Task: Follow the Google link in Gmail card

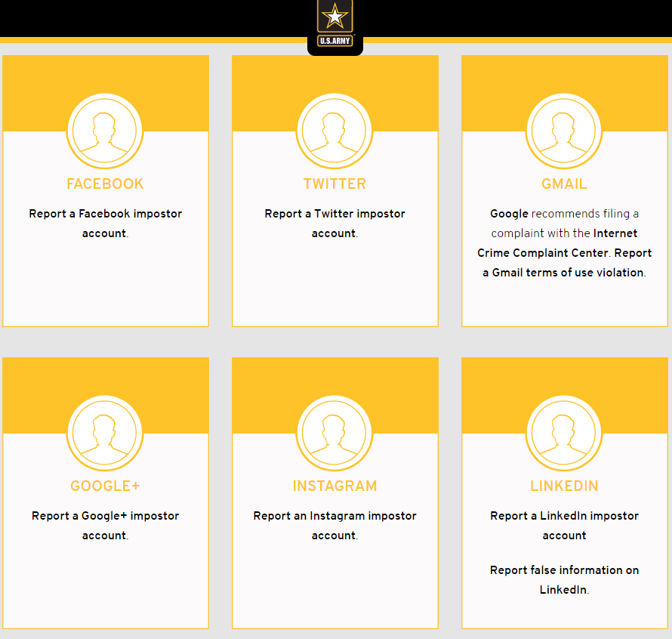Action: coord(509,214)
